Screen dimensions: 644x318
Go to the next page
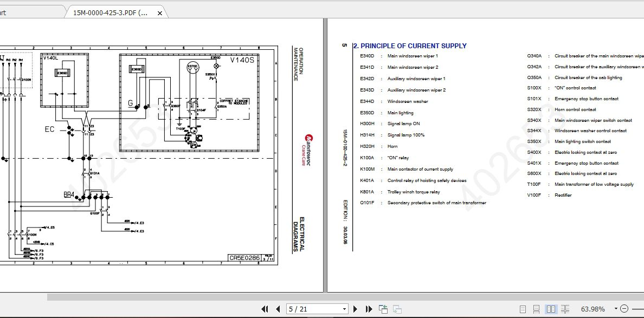click(355, 308)
